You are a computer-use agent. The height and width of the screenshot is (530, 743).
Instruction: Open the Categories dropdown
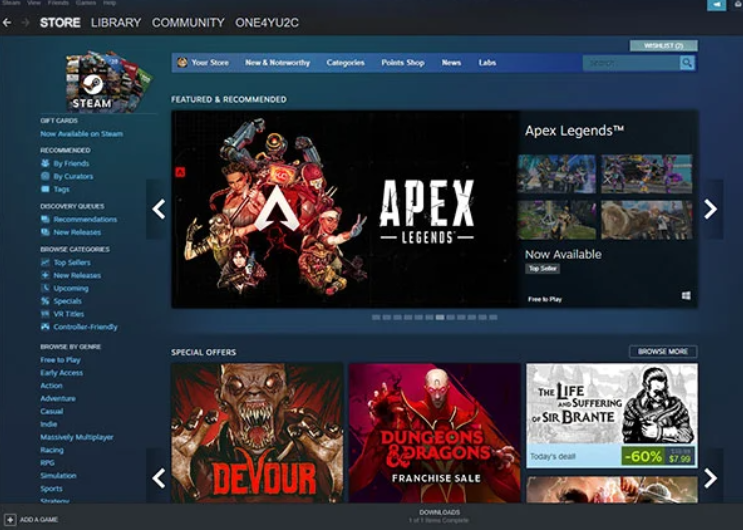(345, 62)
